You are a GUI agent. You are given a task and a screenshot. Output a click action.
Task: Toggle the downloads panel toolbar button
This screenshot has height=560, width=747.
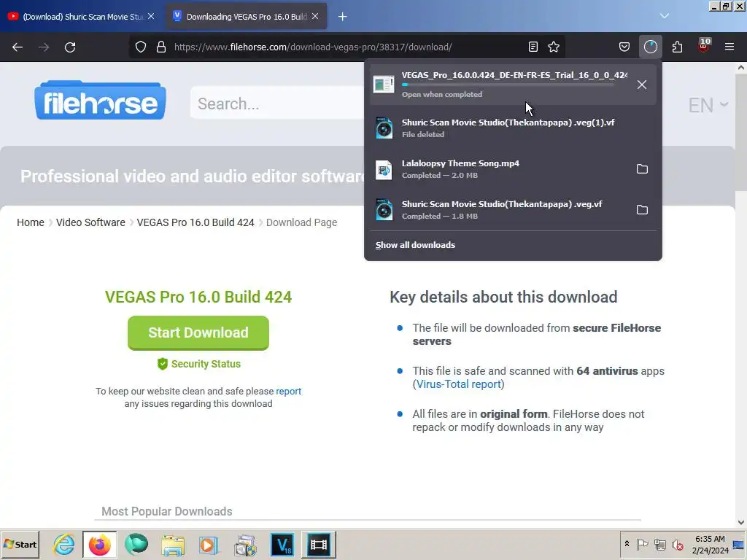[650, 47]
